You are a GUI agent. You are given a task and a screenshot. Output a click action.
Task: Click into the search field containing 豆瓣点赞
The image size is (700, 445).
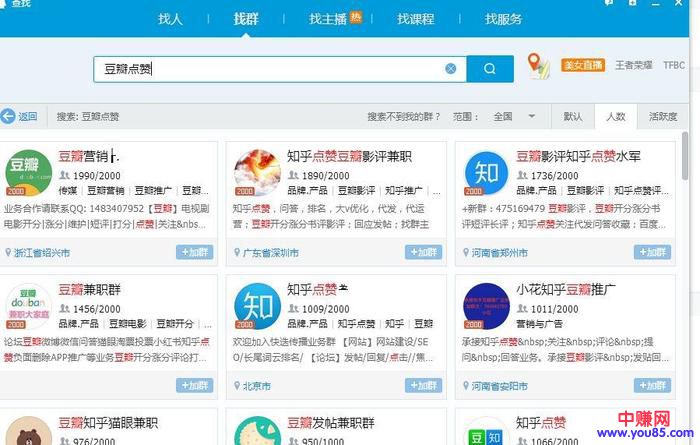(270, 68)
